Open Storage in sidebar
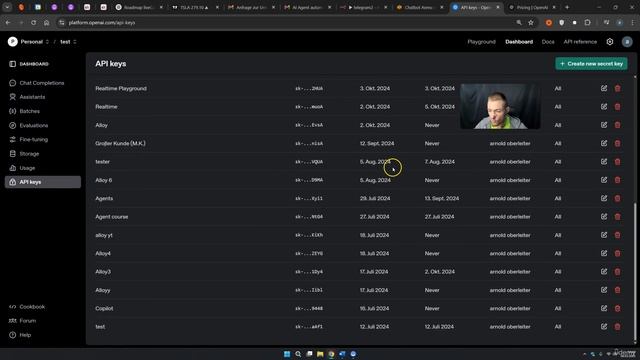Image resolution: width=640 pixels, height=360 pixels. coord(42,154)
